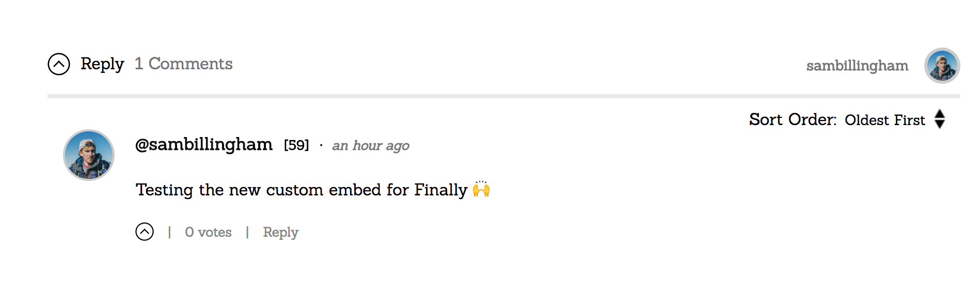The image size is (980, 305).
Task: Show the comment's 0 votes list
Action: pyautogui.click(x=208, y=232)
